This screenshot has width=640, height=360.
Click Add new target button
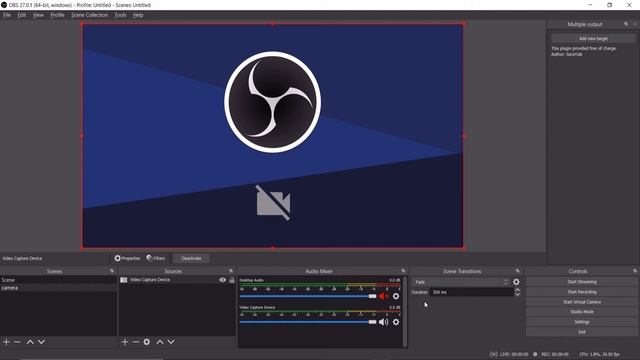click(593, 38)
